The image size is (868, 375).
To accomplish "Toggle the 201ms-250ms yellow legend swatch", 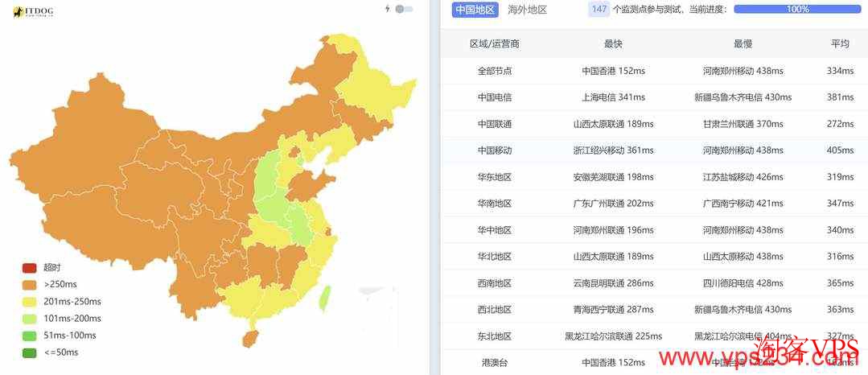I will point(30,302).
